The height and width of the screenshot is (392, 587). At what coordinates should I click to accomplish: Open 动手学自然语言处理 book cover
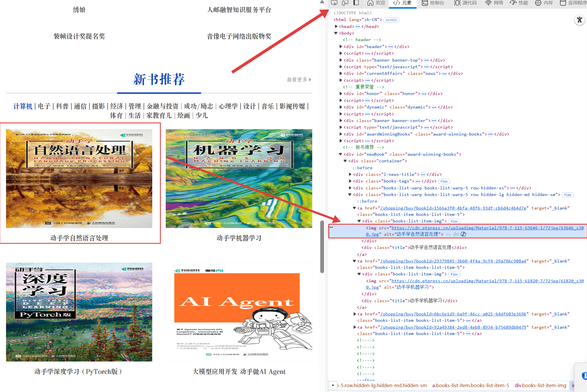(79, 178)
